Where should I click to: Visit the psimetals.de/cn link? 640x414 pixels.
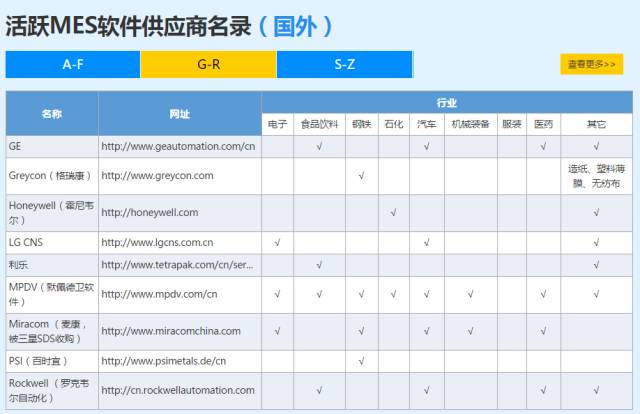[x=164, y=361]
